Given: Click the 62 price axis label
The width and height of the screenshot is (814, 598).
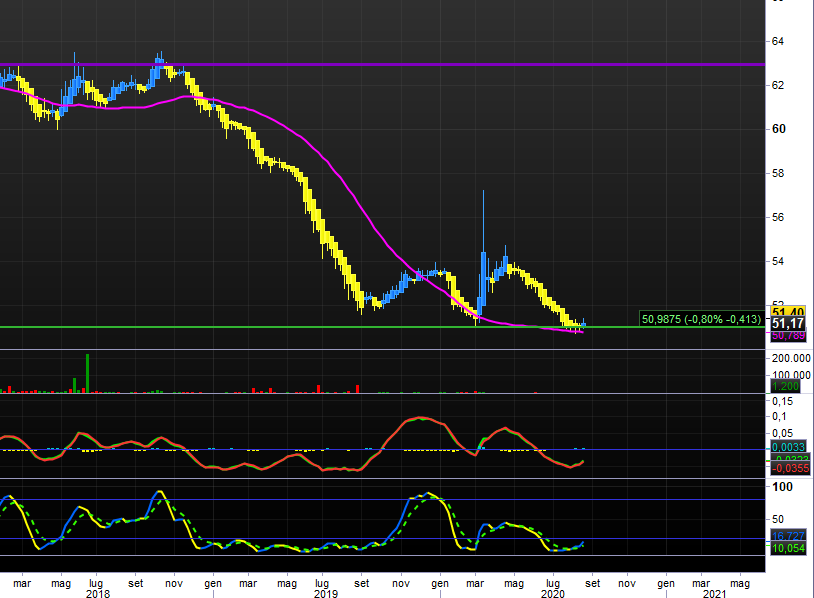Looking at the screenshot, I should point(778,85).
